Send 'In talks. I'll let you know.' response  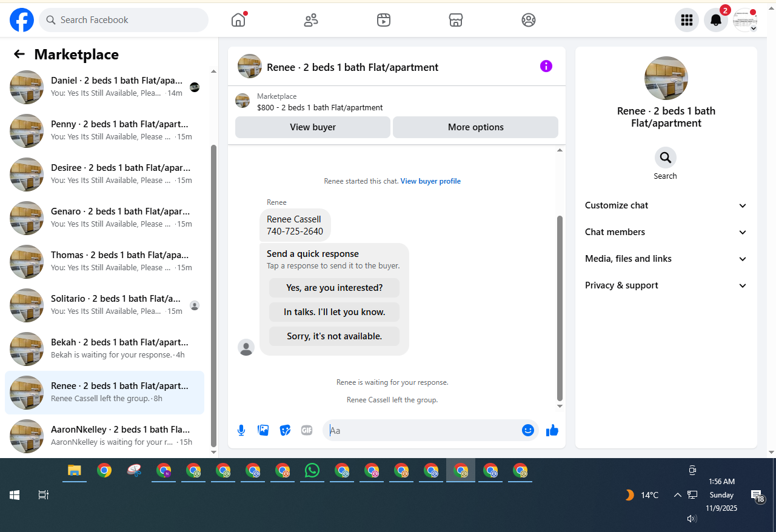pyautogui.click(x=335, y=312)
